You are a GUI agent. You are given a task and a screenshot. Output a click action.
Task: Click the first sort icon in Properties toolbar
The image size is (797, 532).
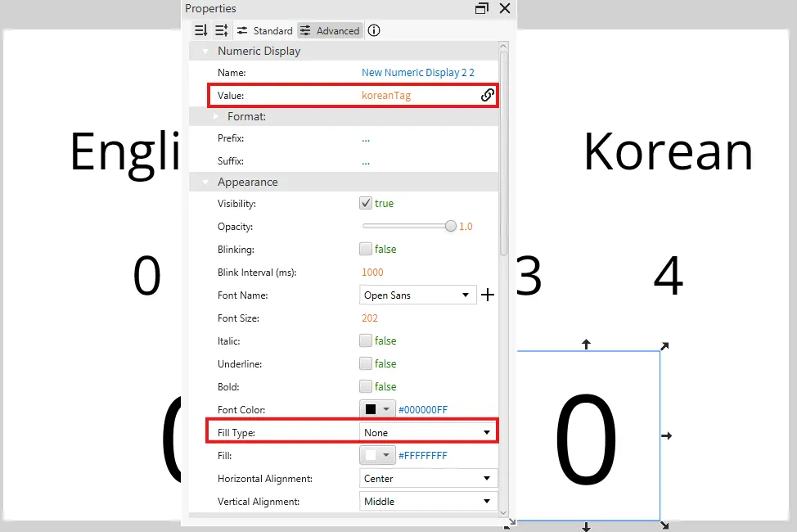tap(200, 30)
